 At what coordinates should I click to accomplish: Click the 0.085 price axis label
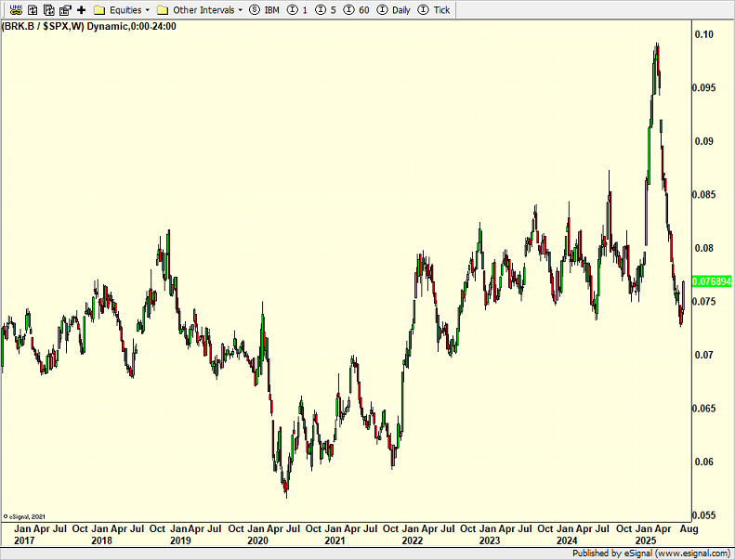point(704,194)
